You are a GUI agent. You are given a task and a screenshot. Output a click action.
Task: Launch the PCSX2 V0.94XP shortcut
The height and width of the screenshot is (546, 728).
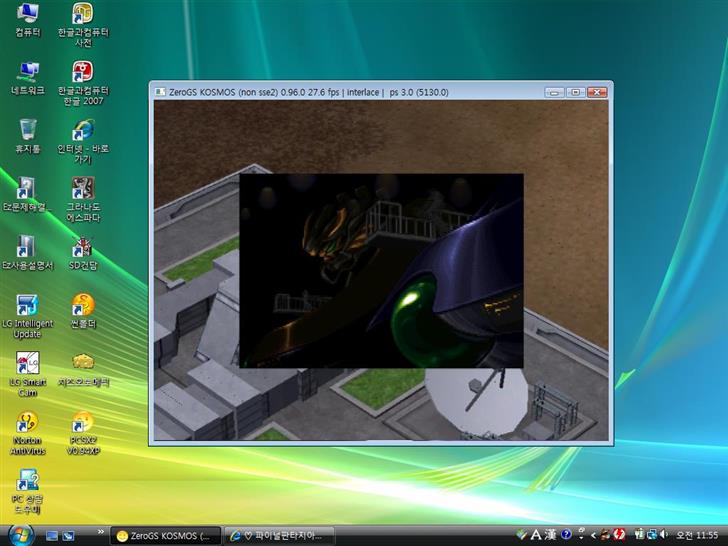click(x=83, y=433)
